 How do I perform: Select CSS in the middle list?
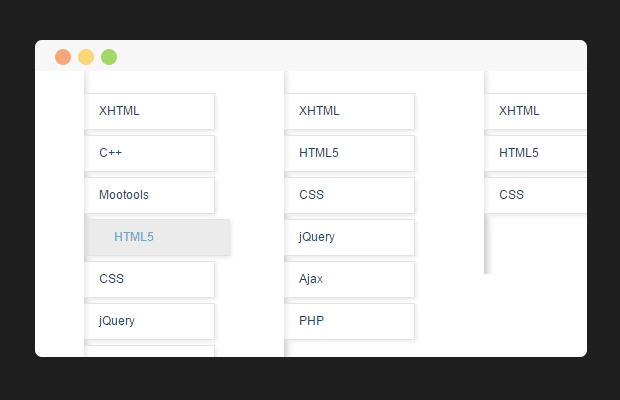350,195
